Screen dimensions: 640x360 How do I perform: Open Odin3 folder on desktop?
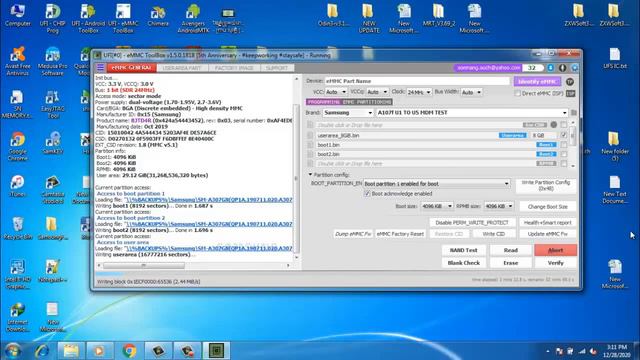(x=333, y=16)
